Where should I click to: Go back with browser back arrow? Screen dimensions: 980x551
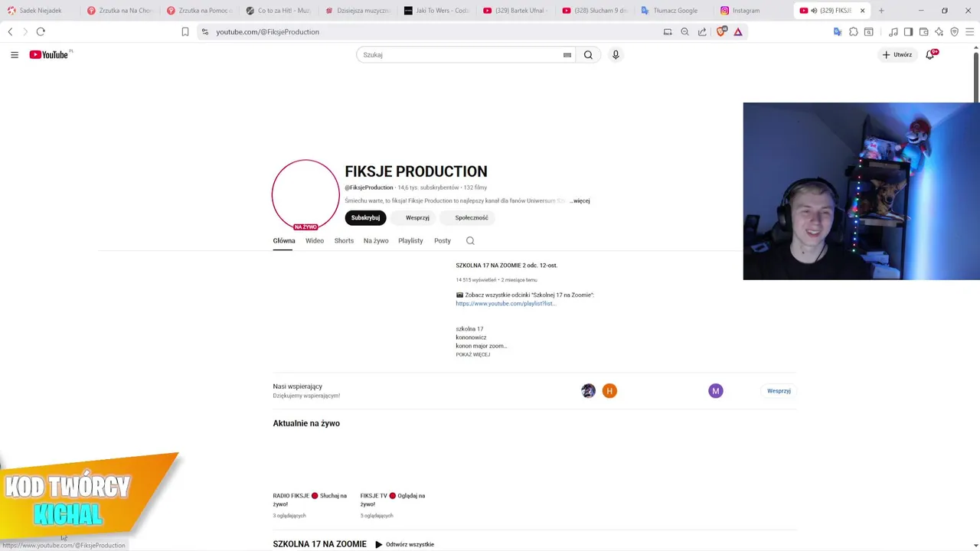click(10, 31)
